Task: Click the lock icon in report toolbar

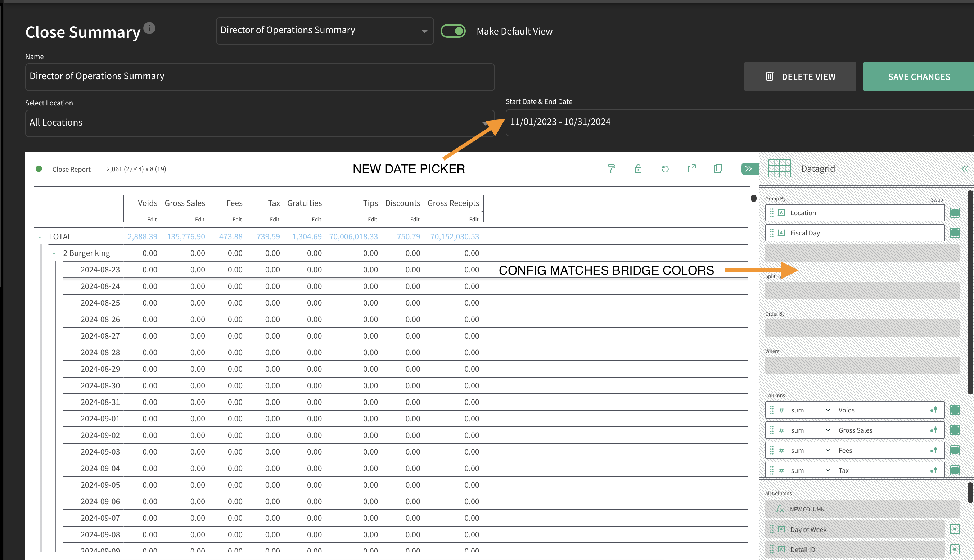Action: [638, 168]
